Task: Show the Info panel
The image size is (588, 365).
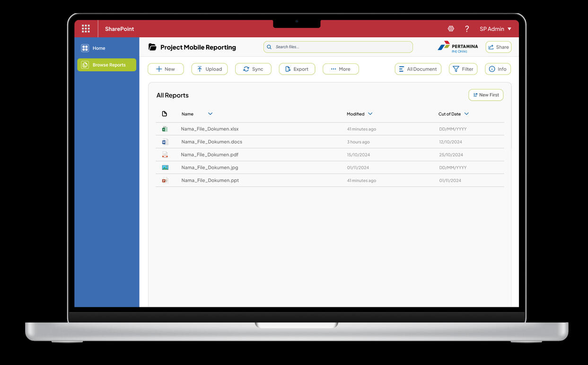Action: coord(498,69)
